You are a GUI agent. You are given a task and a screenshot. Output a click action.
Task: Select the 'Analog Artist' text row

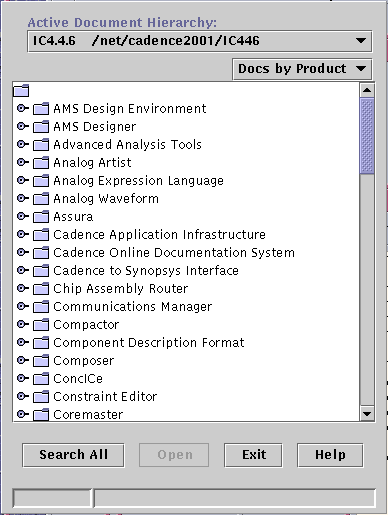pyautogui.click(x=92, y=163)
